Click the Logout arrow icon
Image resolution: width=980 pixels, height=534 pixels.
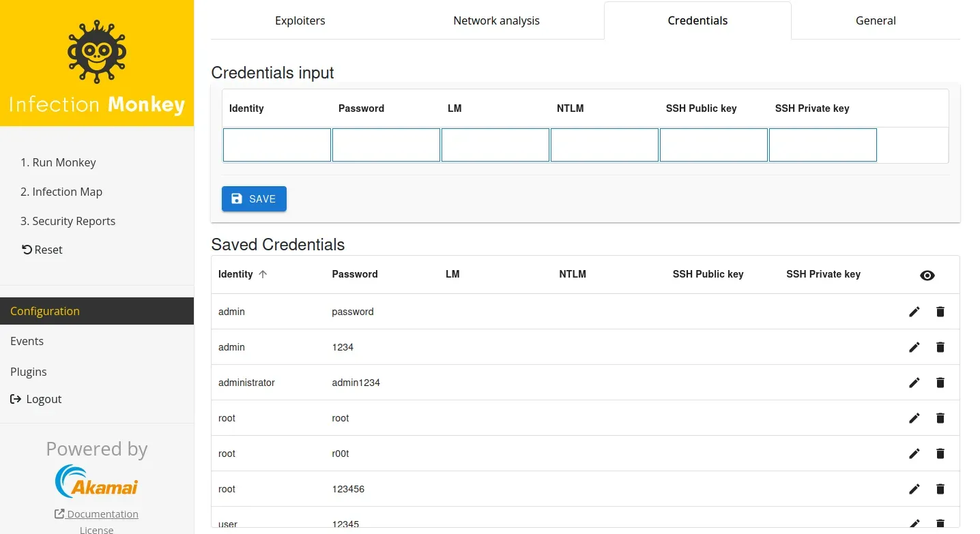(16, 399)
